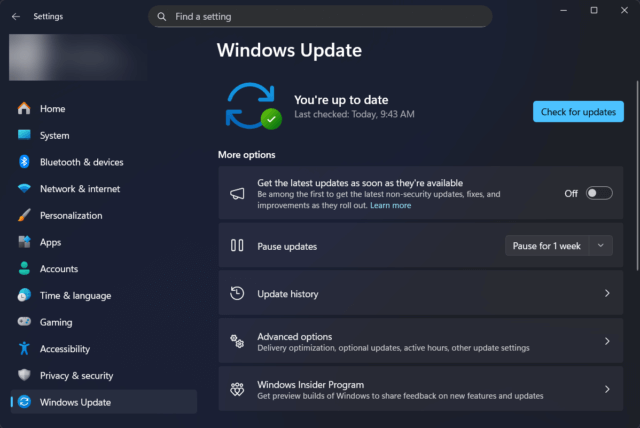Open Accessibility settings
This screenshot has width=640, height=428.
point(104,348)
